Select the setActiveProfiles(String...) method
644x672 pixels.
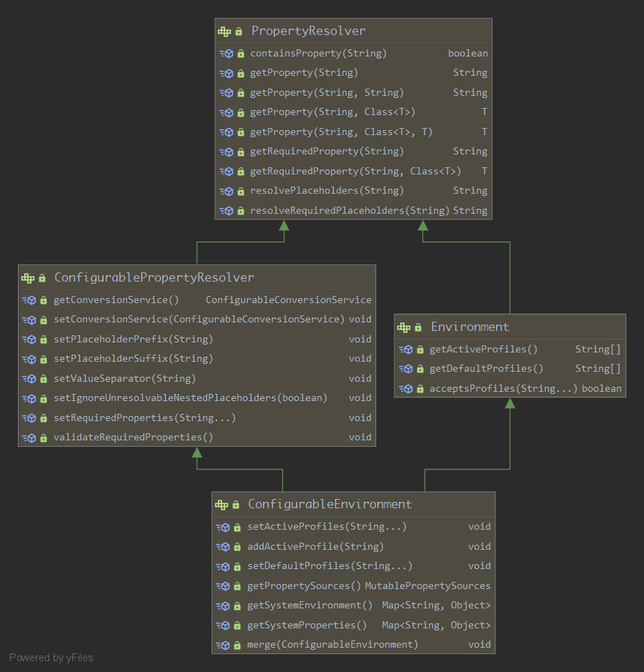[x=327, y=527]
